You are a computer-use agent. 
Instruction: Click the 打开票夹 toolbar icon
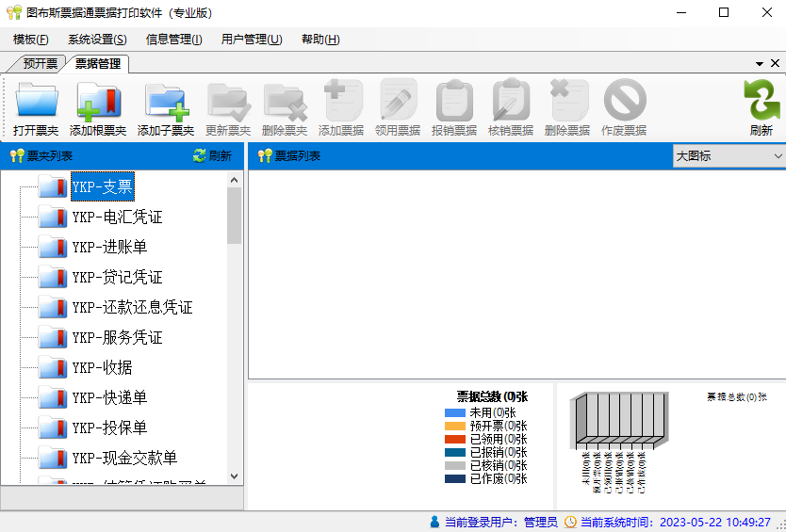point(36,101)
